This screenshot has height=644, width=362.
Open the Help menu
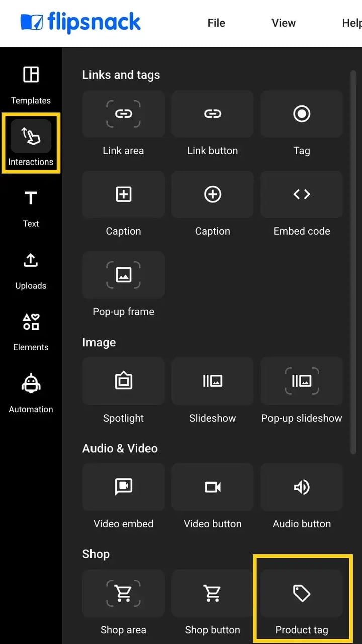(x=352, y=23)
